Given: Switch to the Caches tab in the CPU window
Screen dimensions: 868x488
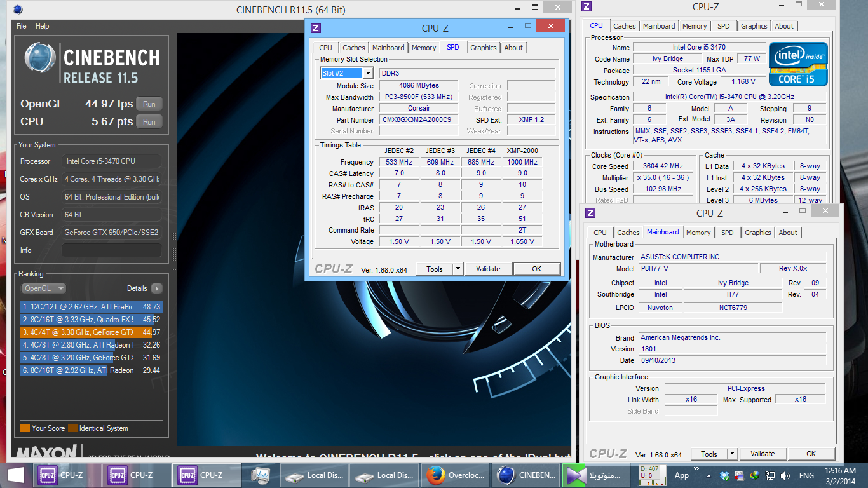Looking at the screenshot, I should tap(624, 26).
